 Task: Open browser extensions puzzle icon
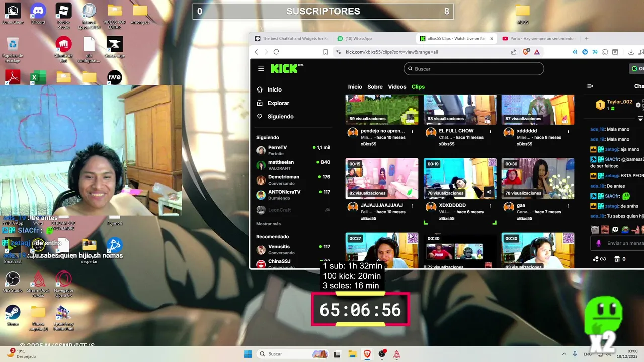point(605,52)
